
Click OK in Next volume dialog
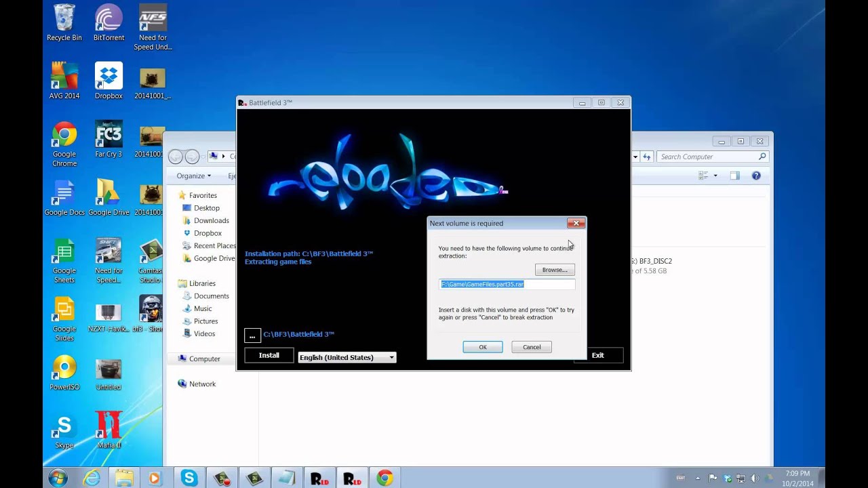(x=483, y=347)
